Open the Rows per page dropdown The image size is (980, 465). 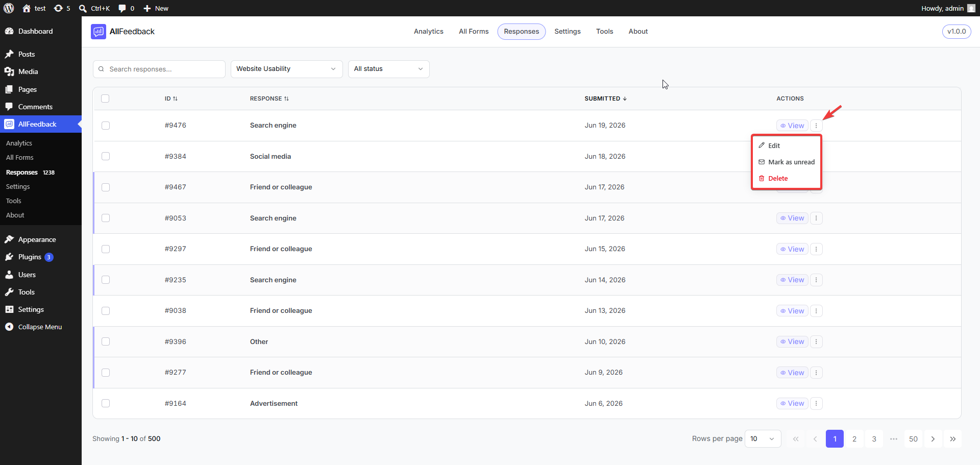coord(763,439)
